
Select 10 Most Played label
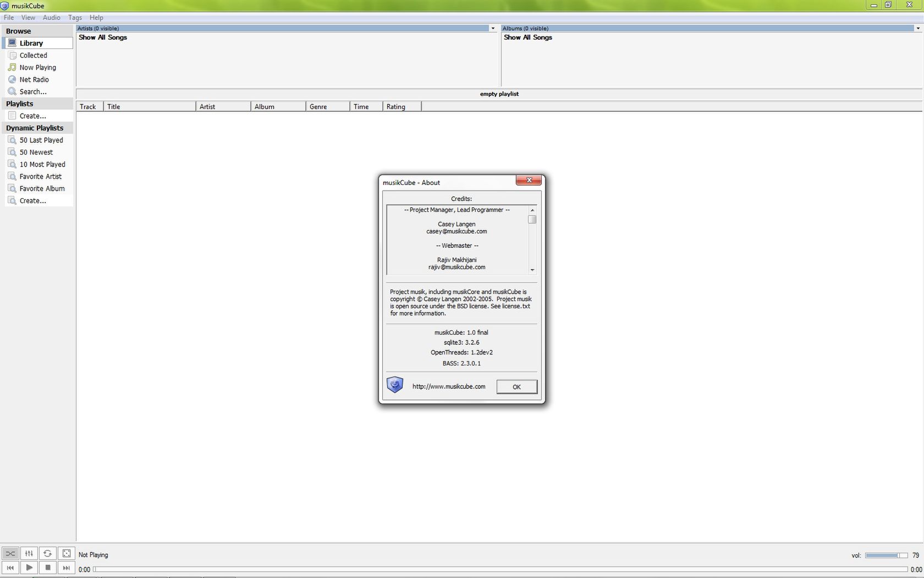pos(42,164)
